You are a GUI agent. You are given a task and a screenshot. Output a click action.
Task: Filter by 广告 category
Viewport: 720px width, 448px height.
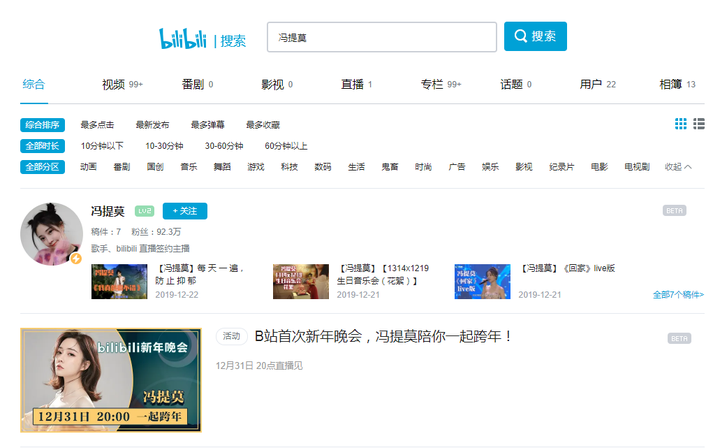click(457, 167)
